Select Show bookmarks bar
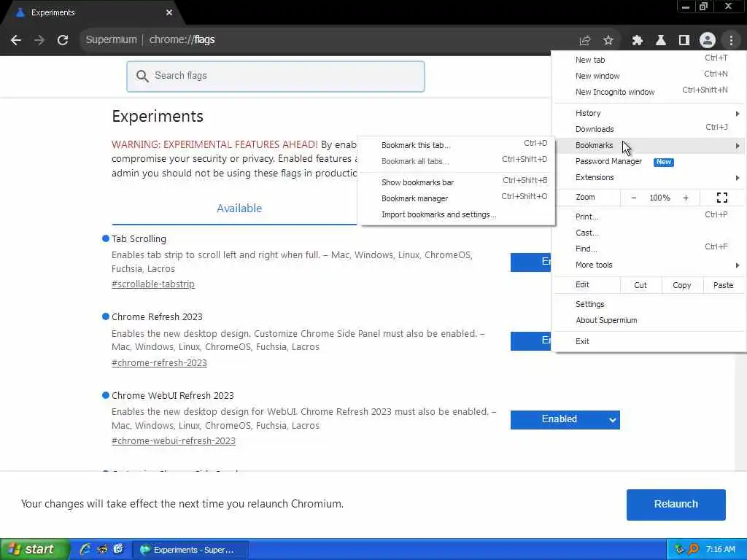The image size is (747, 560). [x=457, y=182]
